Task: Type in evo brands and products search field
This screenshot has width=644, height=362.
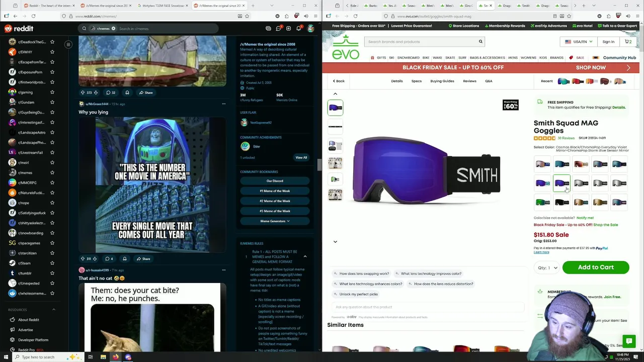Action: 420,42
